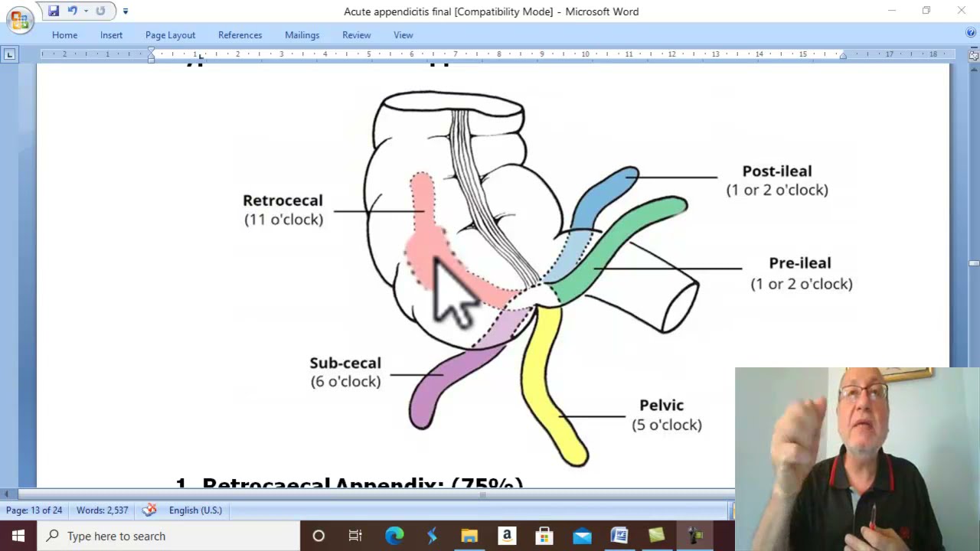Switch to Word taskbar icon
Screen dimensions: 980x551
(619, 536)
